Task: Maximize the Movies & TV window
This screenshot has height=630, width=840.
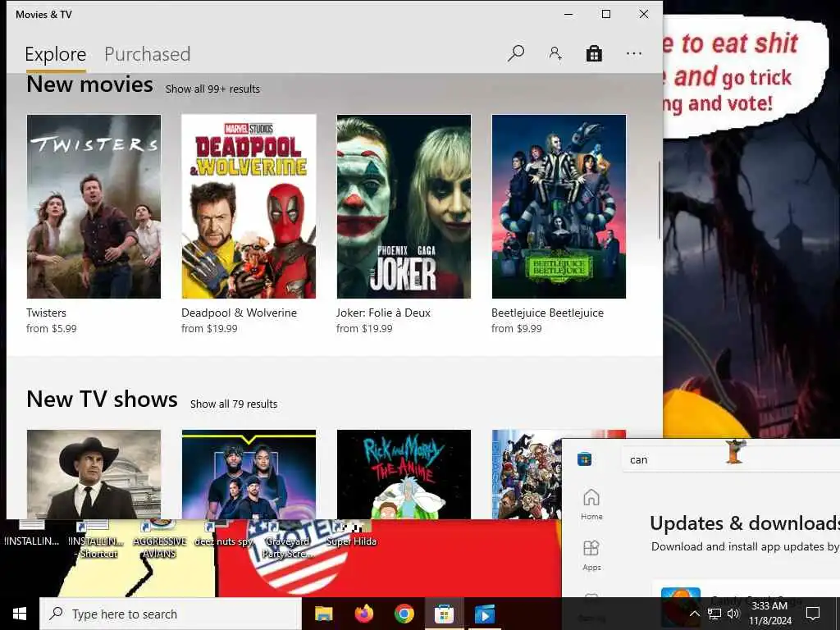Action: [x=606, y=15]
